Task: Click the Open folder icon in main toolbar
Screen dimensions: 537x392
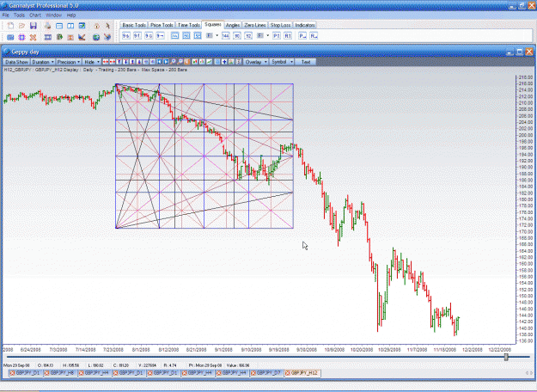Action: (x=21, y=26)
